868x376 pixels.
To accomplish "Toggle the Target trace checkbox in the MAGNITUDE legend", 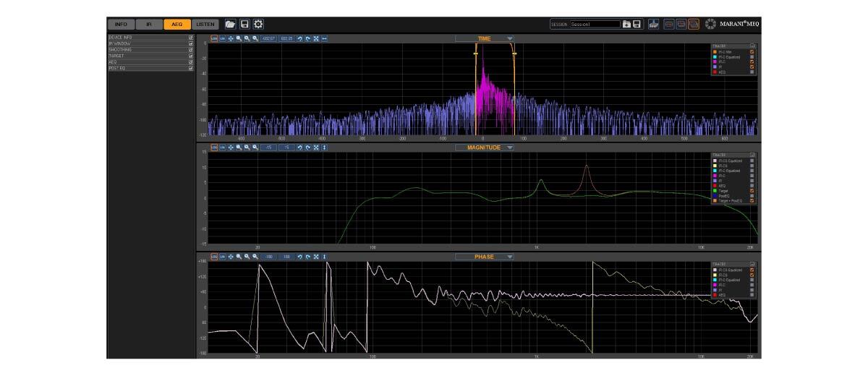I will (x=752, y=190).
